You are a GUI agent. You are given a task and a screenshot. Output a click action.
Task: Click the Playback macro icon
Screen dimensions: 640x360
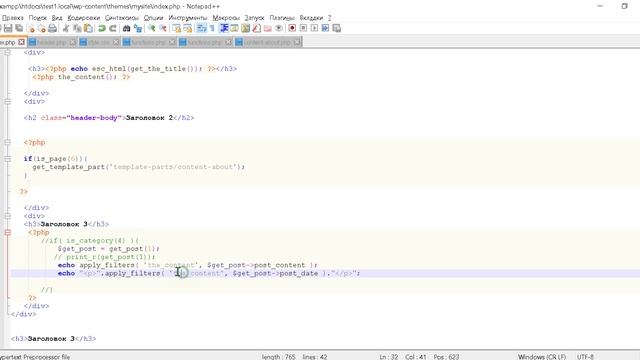click(314, 28)
